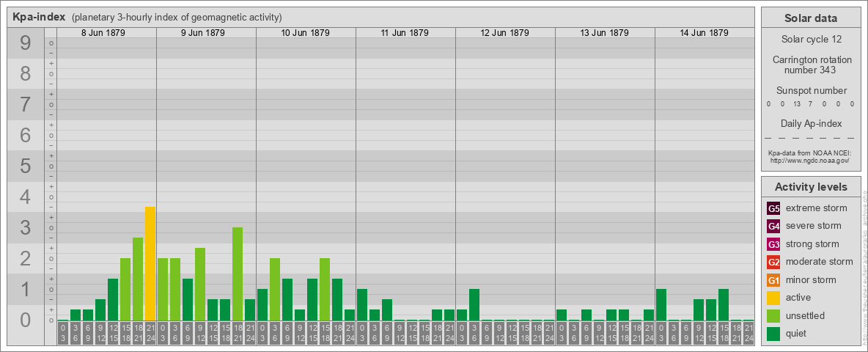Click the 'quiet' legend label
868x352 pixels.
tap(798, 333)
